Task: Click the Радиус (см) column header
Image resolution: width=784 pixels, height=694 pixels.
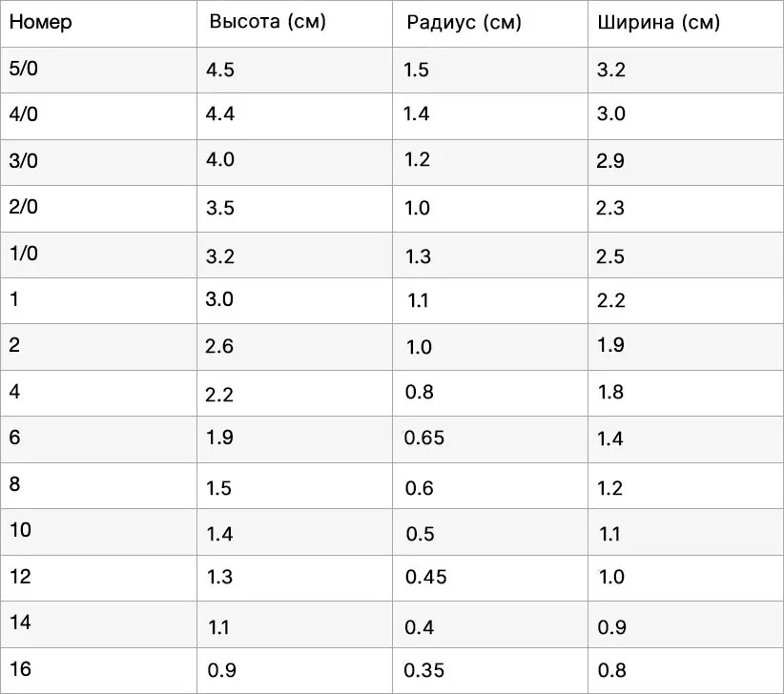Action: [x=464, y=23]
